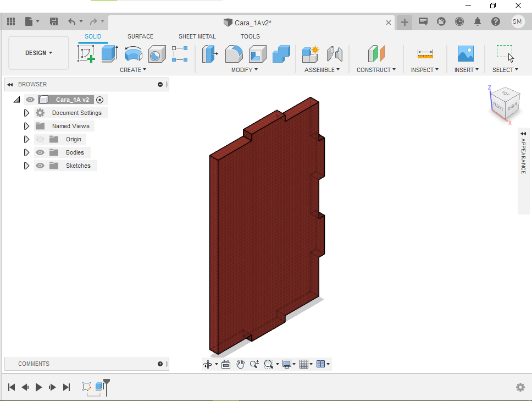Viewport: 532px width, 401px height.
Task: Open the SM user profile menu
Action: [517, 22]
